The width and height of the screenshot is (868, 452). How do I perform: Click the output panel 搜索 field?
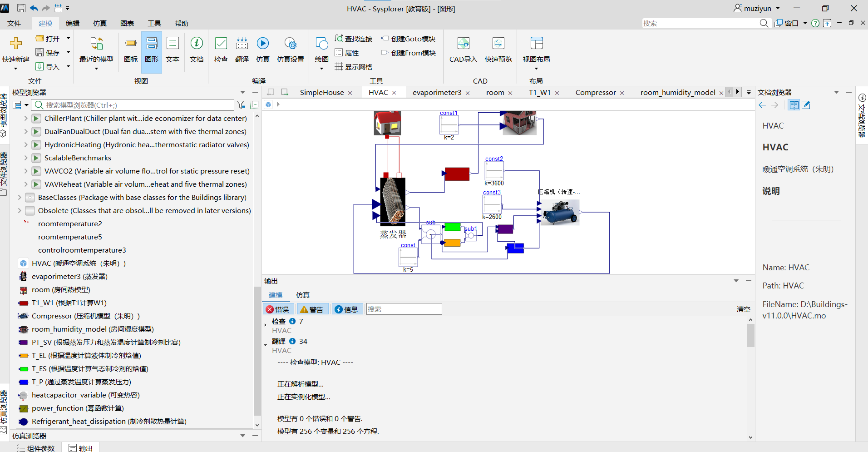(404, 309)
